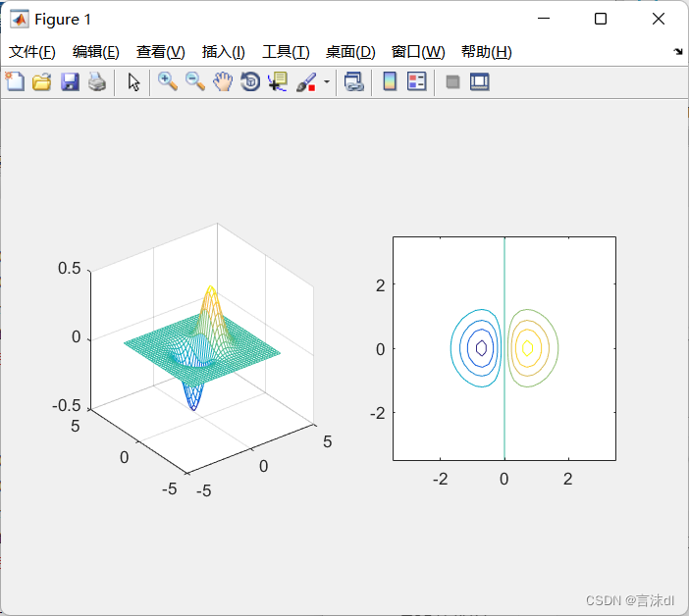Toggle the Edit Plot arrow tool
Screen dimensions: 689x616
(x=134, y=82)
